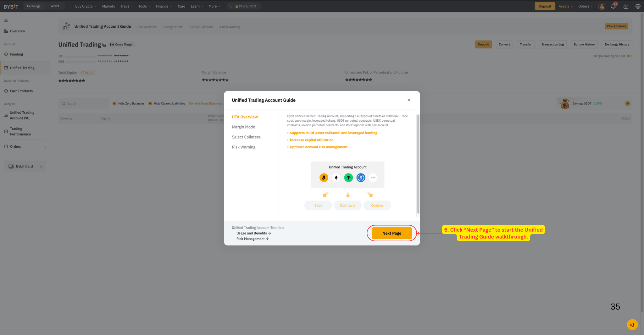644x335 pixels.
Task: Click the Check Details button
Action: pyautogui.click(x=616, y=26)
